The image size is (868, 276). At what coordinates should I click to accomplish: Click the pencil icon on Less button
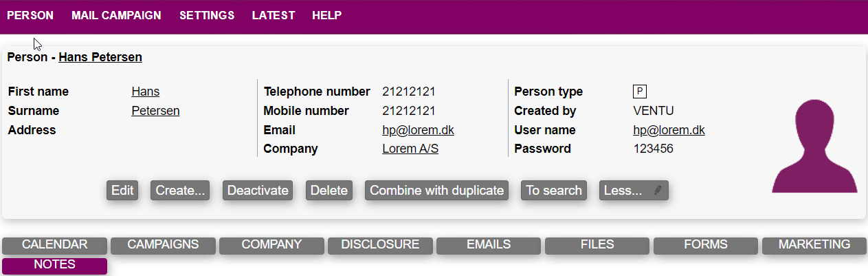[x=658, y=191]
